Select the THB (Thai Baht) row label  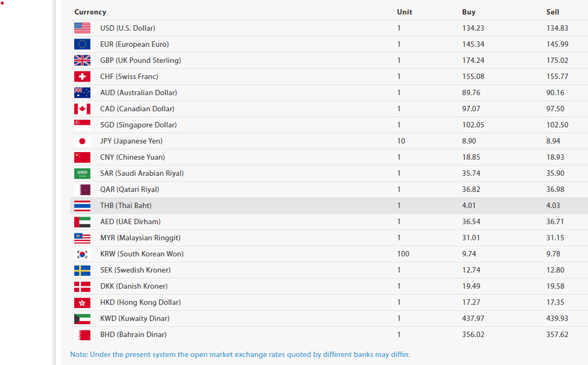tap(125, 205)
